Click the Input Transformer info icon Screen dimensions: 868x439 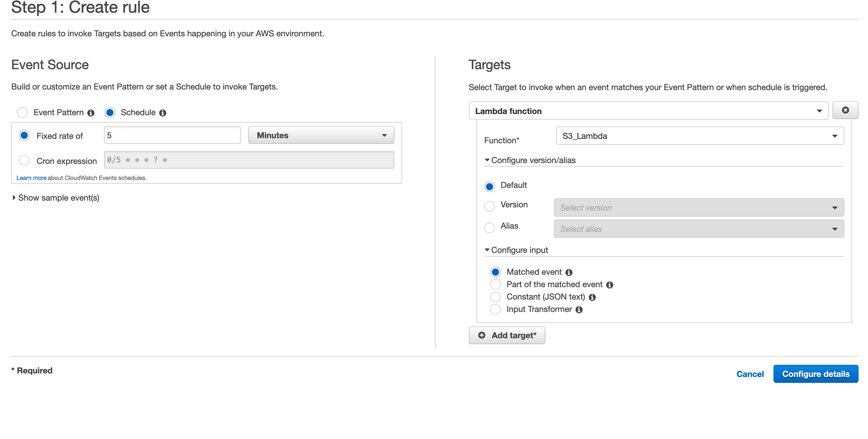pyautogui.click(x=579, y=310)
